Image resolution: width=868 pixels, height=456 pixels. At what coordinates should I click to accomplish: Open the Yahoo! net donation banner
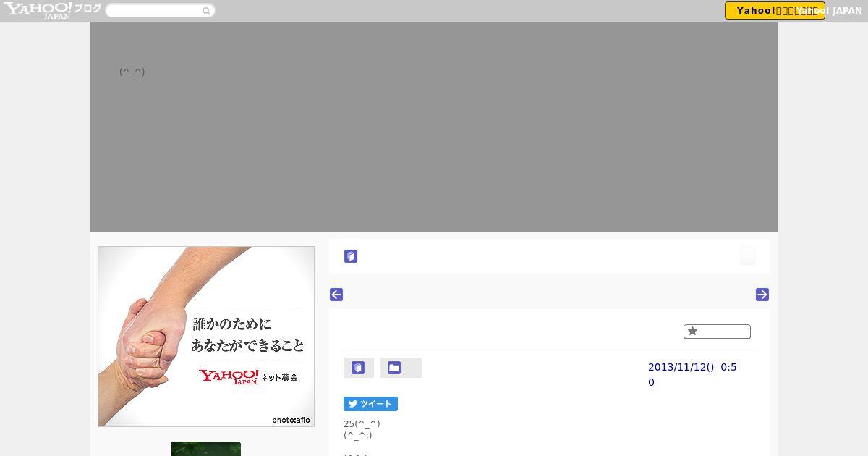tap(206, 337)
